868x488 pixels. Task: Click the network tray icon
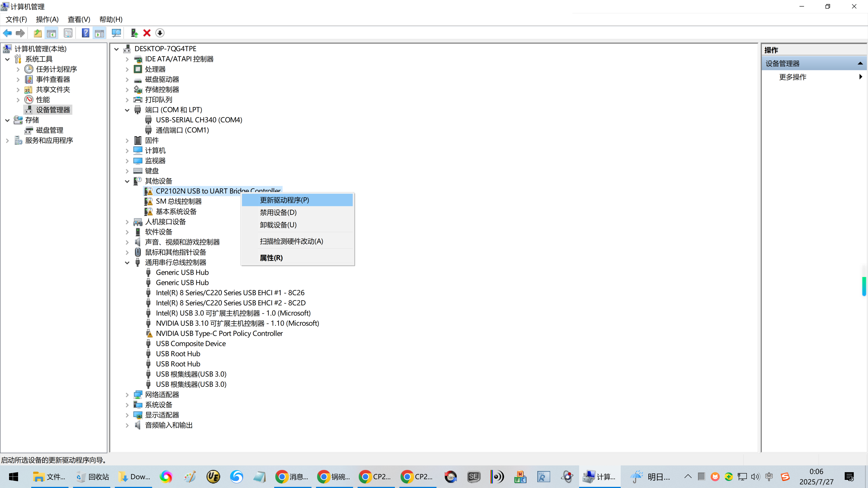tap(742, 476)
